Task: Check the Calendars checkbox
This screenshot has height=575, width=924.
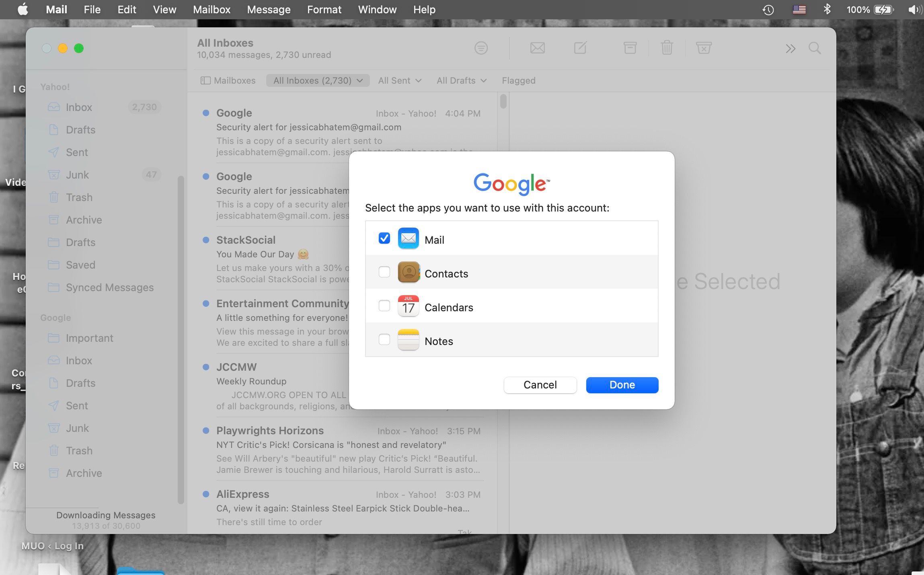Action: (384, 306)
